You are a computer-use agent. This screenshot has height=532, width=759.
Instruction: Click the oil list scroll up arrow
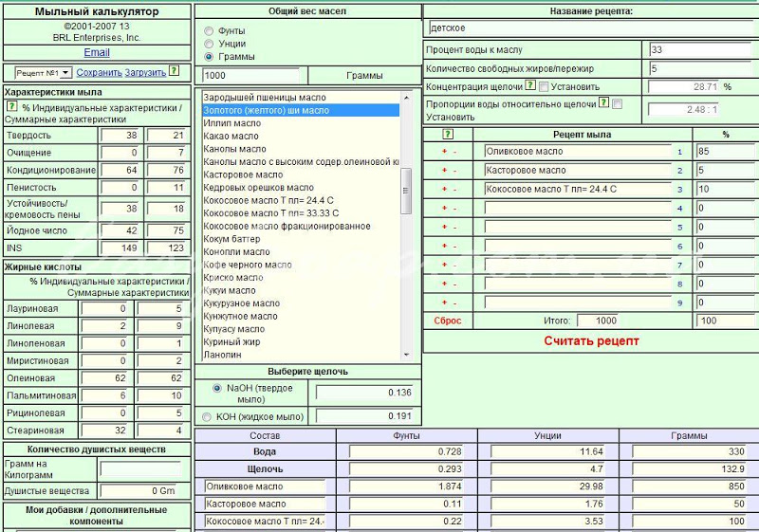click(x=407, y=98)
